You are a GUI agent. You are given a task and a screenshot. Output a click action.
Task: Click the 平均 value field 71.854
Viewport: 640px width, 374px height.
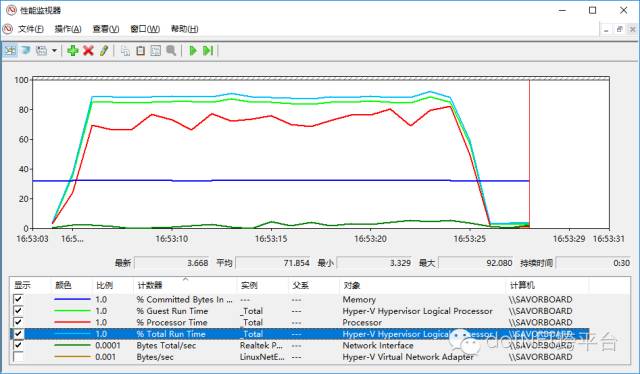(273, 263)
